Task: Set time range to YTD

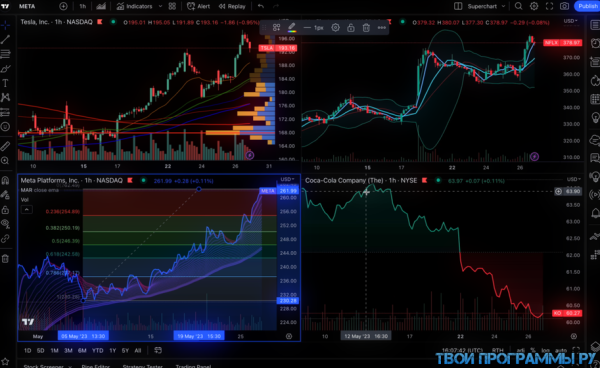Action: coord(98,350)
